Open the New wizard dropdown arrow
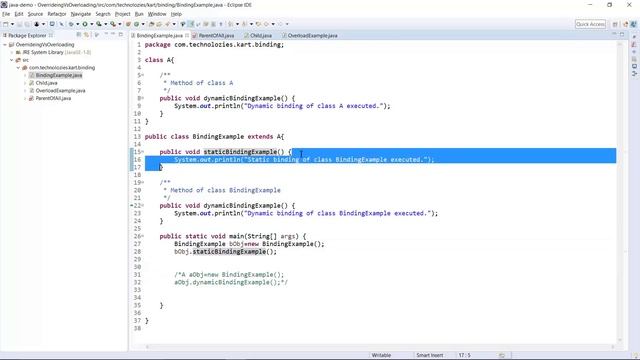The height and width of the screenshot is (360, 640). coord(12,24)
